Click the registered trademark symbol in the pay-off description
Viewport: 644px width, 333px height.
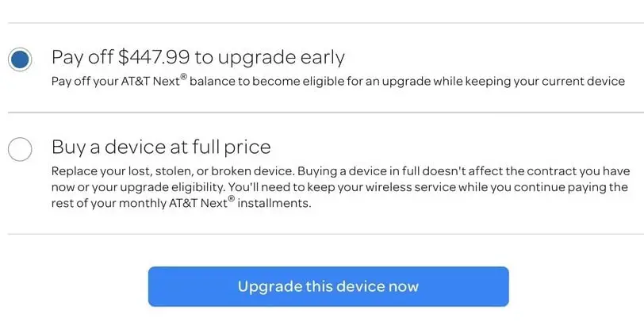pos(182,77)
